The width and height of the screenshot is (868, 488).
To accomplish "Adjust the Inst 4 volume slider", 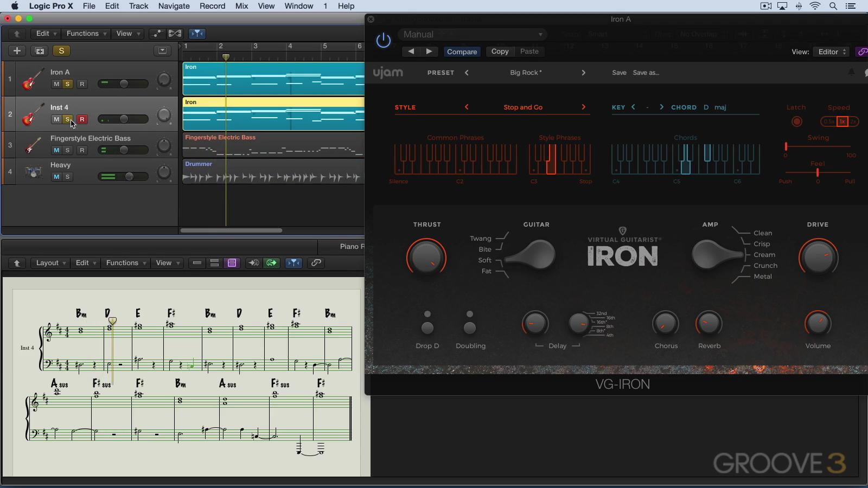I will (x=123, y=119).
